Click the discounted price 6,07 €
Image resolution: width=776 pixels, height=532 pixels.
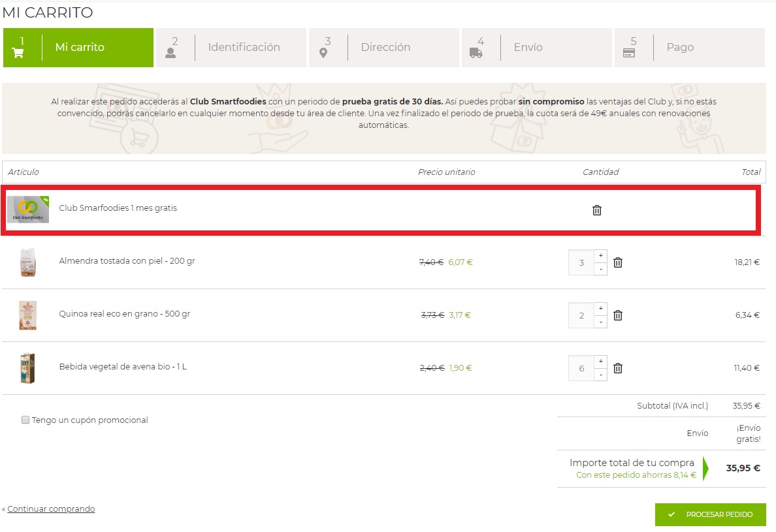coord(461,262)
